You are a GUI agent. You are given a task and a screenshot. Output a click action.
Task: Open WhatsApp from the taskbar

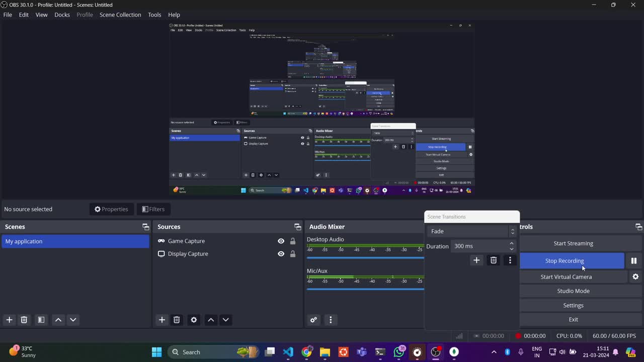tap(399, 352)
